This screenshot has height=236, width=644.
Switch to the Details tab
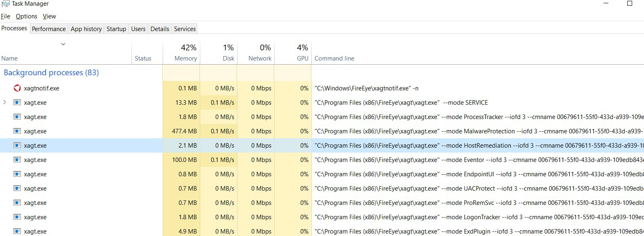tap(160, 29)
